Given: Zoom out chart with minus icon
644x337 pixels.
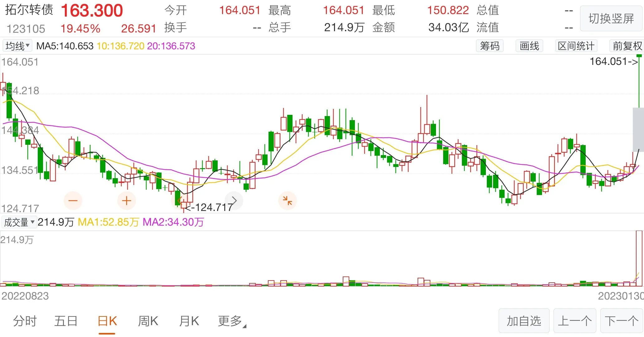Looking at the screenshot, I should click(73, 201).
